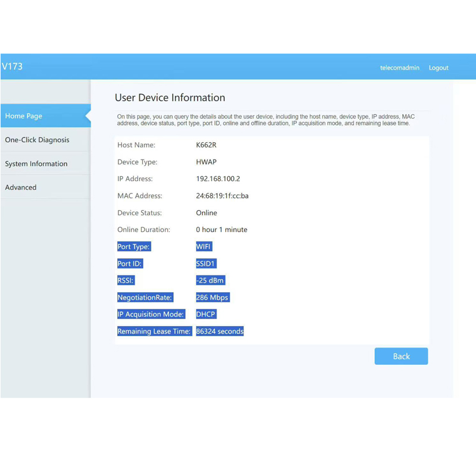
Task: Click the host name value K662R
Action: click(x=206, y=145)
